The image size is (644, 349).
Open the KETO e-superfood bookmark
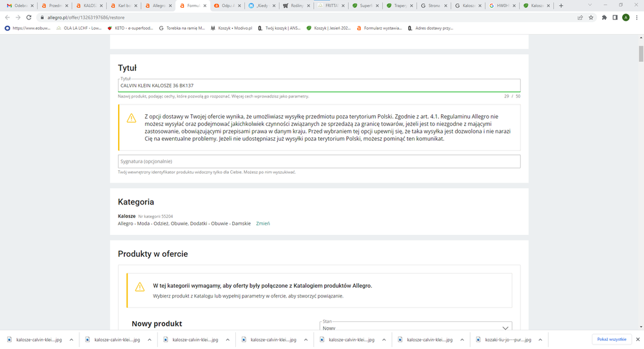130,28
